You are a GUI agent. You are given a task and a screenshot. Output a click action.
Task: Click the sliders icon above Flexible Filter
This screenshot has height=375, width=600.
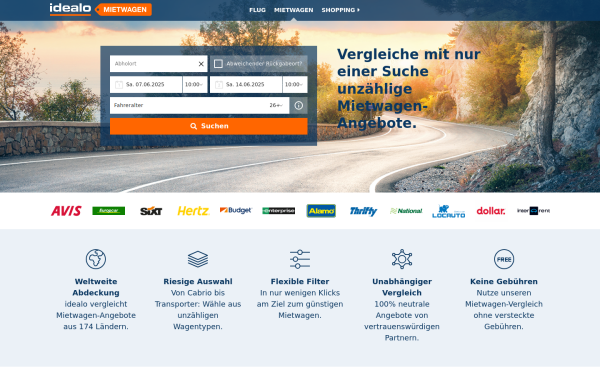pyautogui.click(x=300, y=259)
